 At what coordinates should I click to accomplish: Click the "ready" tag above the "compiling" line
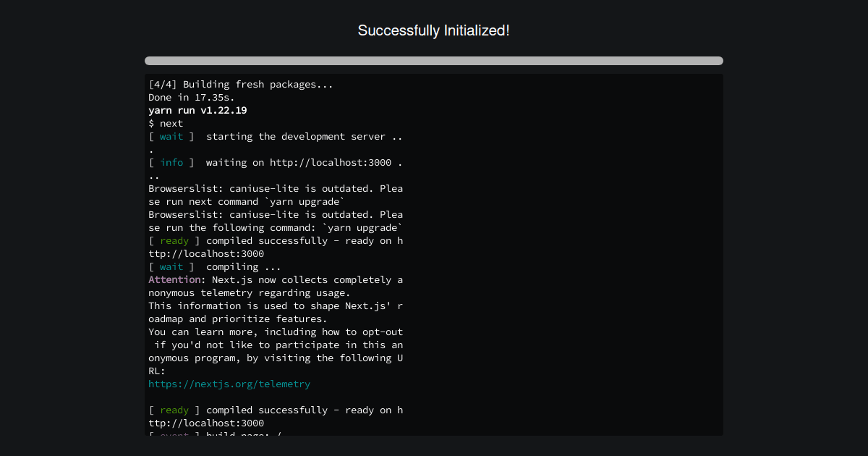tap(174, 241)
